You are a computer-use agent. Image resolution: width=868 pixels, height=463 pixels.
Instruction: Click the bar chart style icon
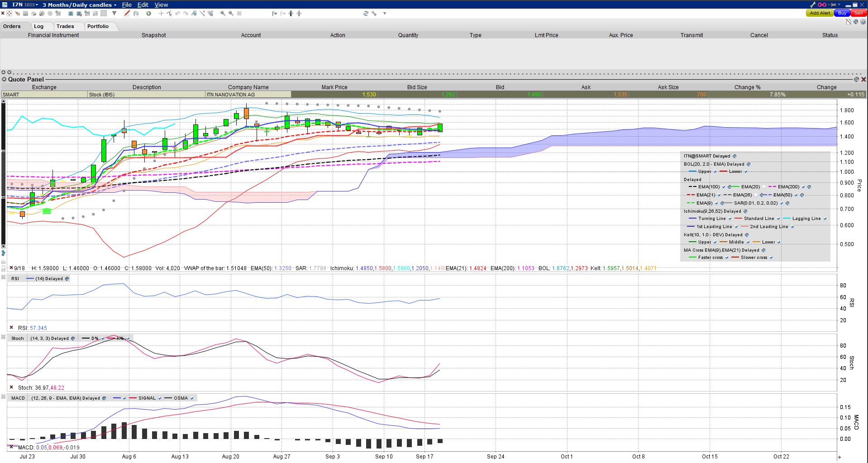click(x=136, y=13)
